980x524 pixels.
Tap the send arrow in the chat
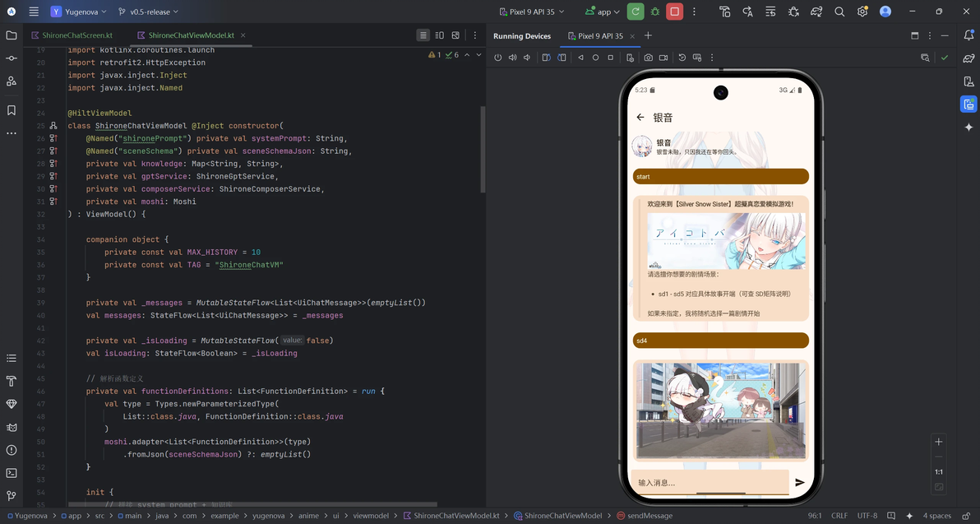coord(799,482)
